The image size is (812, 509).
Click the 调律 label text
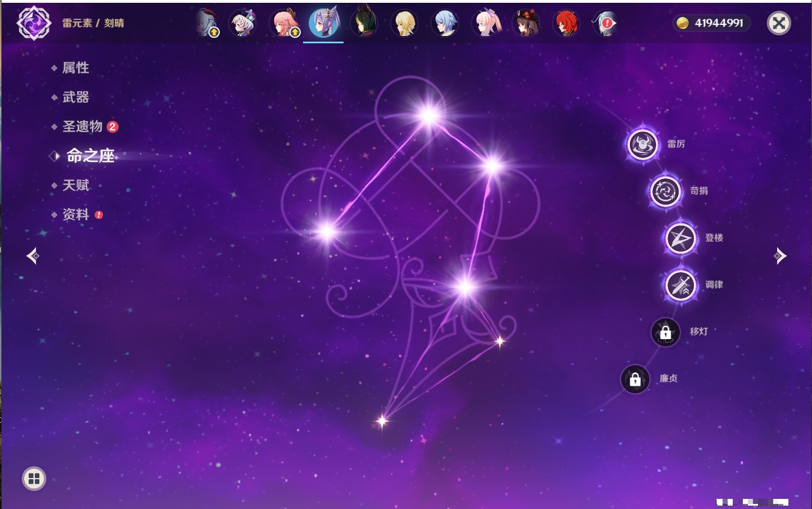click(714, 285)
